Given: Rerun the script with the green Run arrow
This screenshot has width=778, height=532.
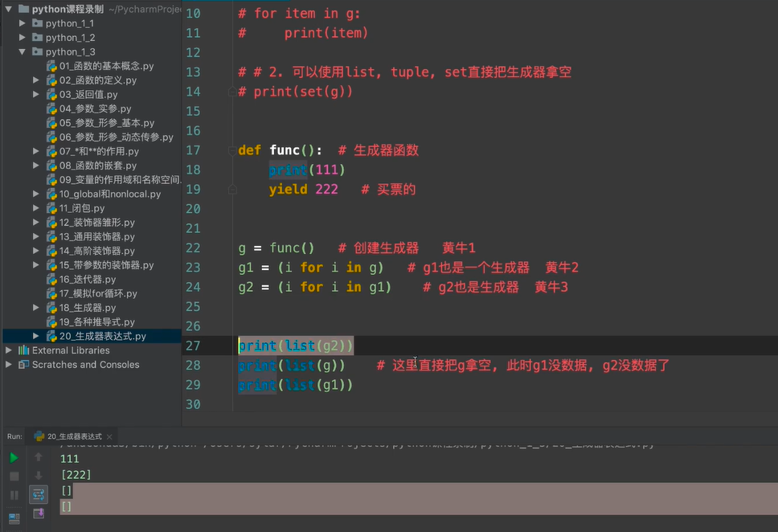Looking at the screenshot, I should point(14,457).
